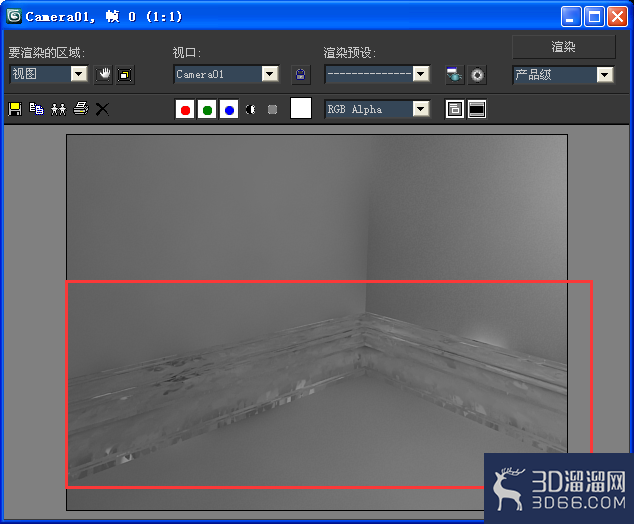
Task: Open the environment and effects dialog icon
Action: pos(477,75)
